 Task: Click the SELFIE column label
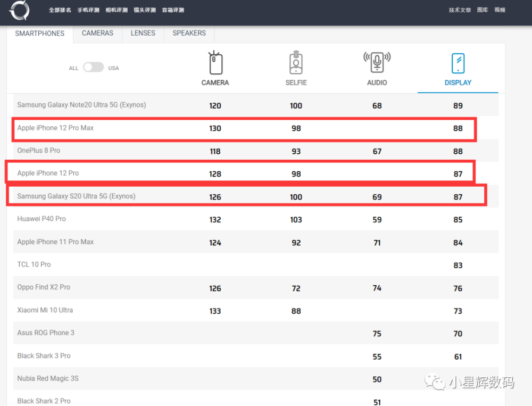tap(296, 82)
